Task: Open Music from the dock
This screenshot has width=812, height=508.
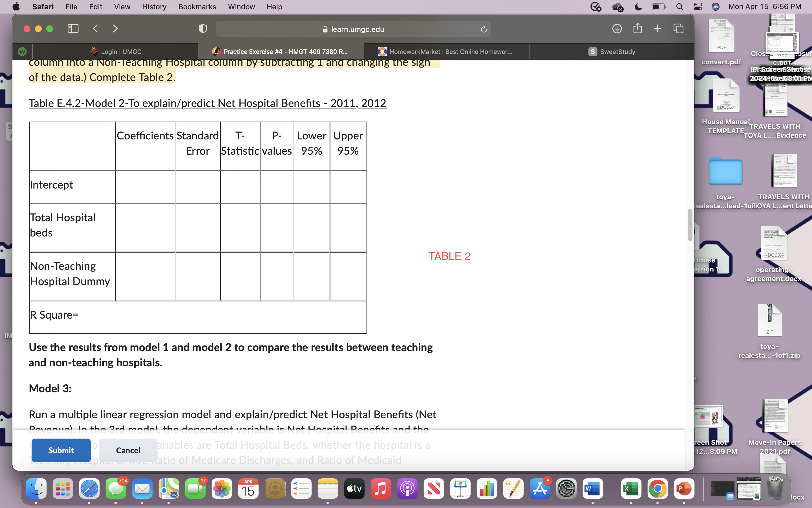Action: click(381, 489)
